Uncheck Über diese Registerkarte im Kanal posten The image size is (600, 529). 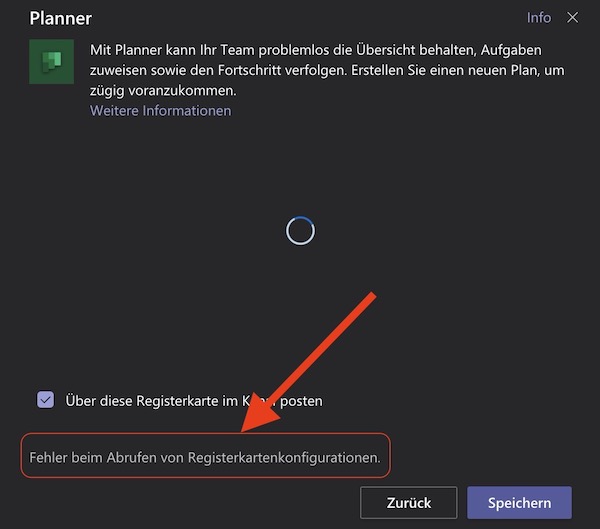pos(46,400)
